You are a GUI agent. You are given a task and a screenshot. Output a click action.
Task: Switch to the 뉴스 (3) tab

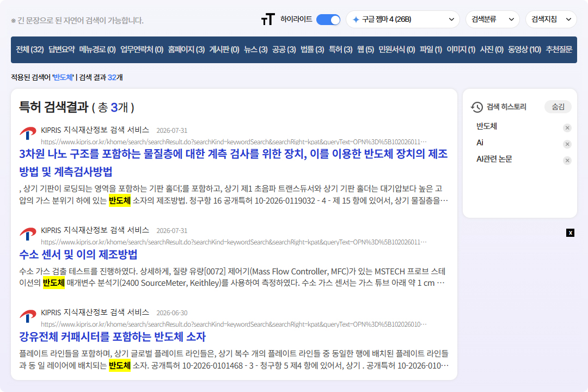point(256,50)
